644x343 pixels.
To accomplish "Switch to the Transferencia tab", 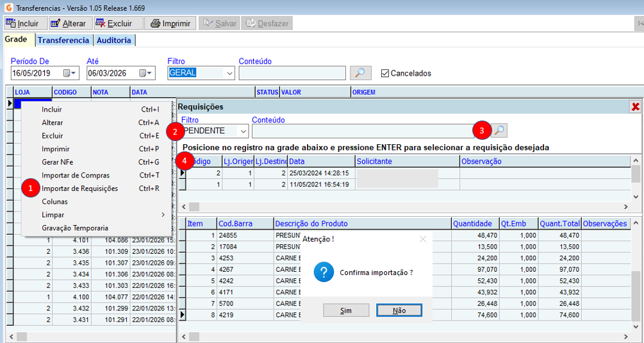I will click(63, 40).
